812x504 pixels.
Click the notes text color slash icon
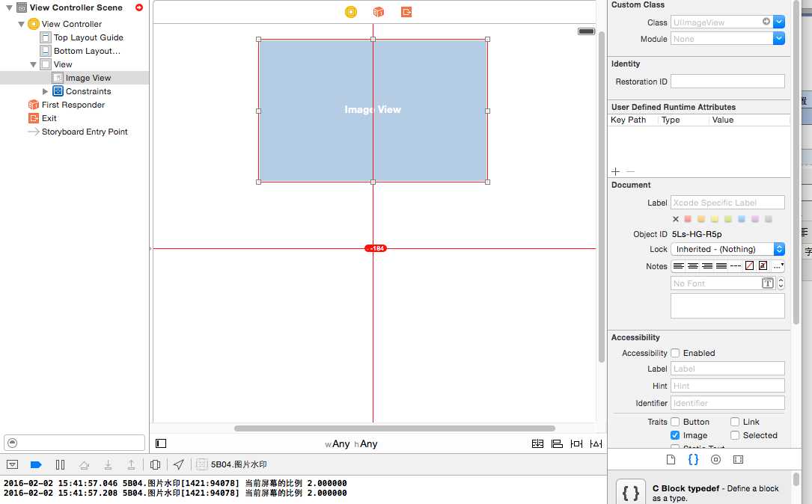tap(749, 266)
